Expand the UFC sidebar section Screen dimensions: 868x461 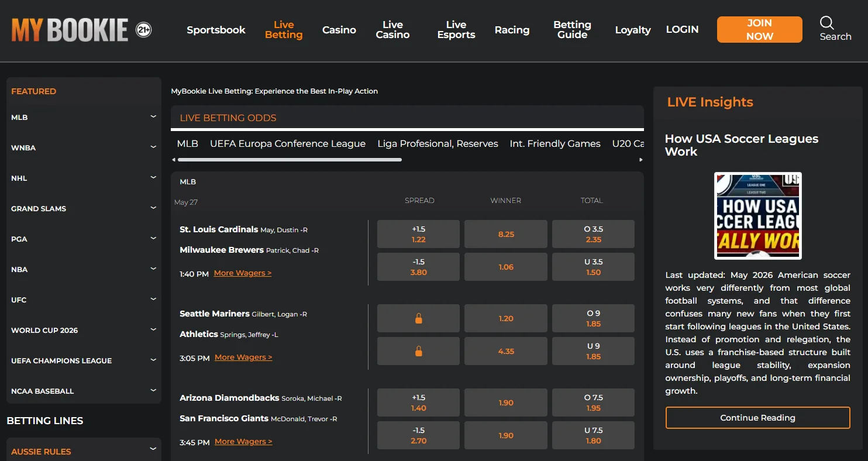pos(84,300)
